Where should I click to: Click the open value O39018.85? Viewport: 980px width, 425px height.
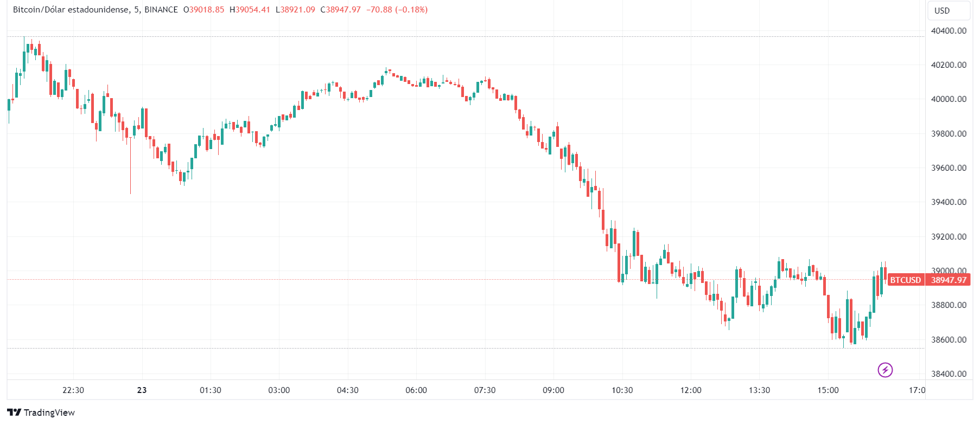tap(203, 10)
